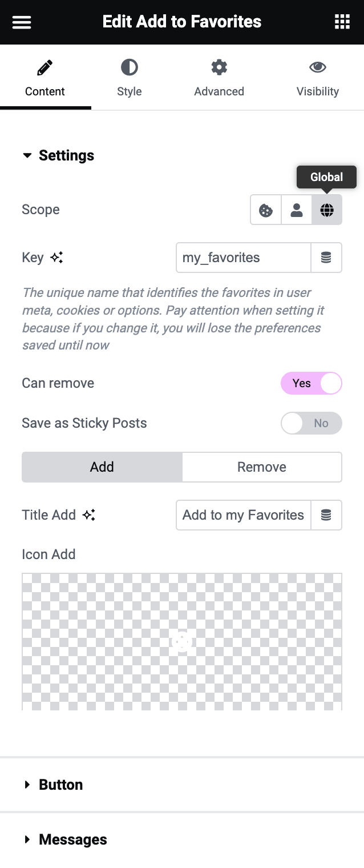Open the Icon Add media picker
The image size is (364, 868).
(x=182, y=641)
